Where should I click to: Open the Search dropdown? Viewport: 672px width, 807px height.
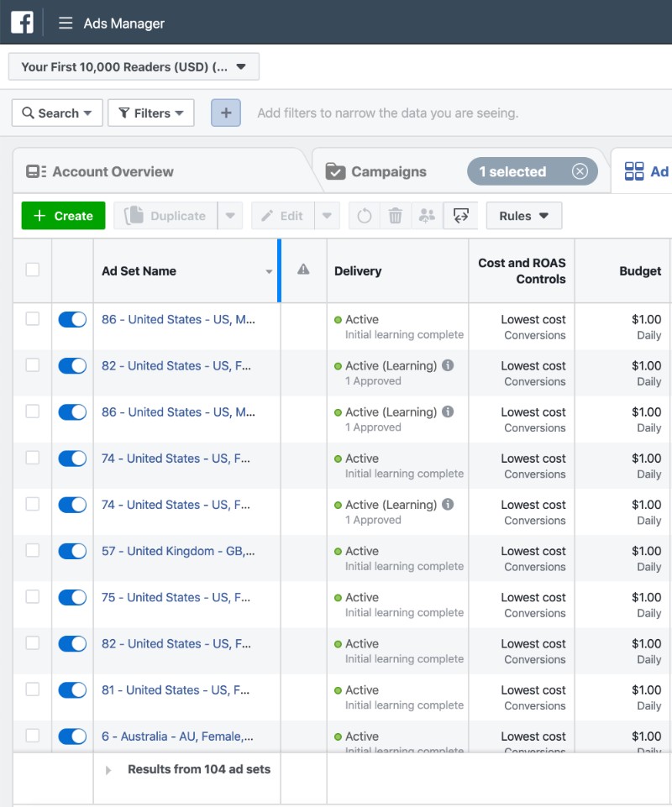point(57,113)
